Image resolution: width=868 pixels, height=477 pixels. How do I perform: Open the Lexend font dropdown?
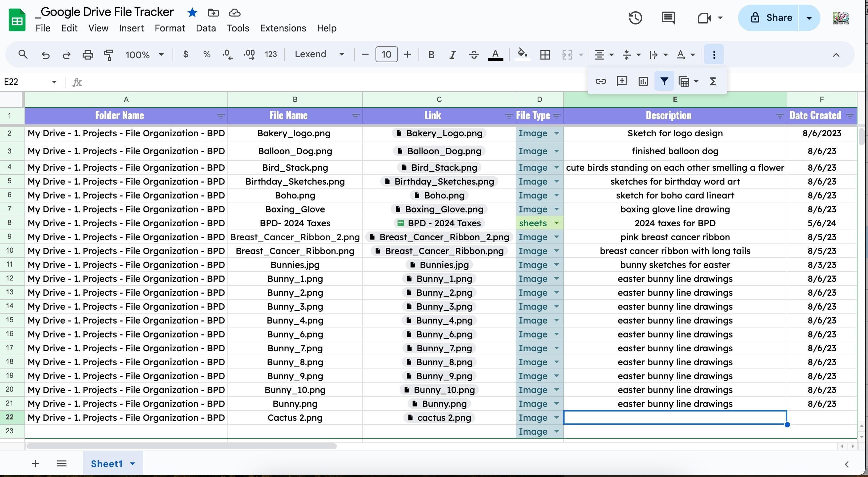point(319,54)
